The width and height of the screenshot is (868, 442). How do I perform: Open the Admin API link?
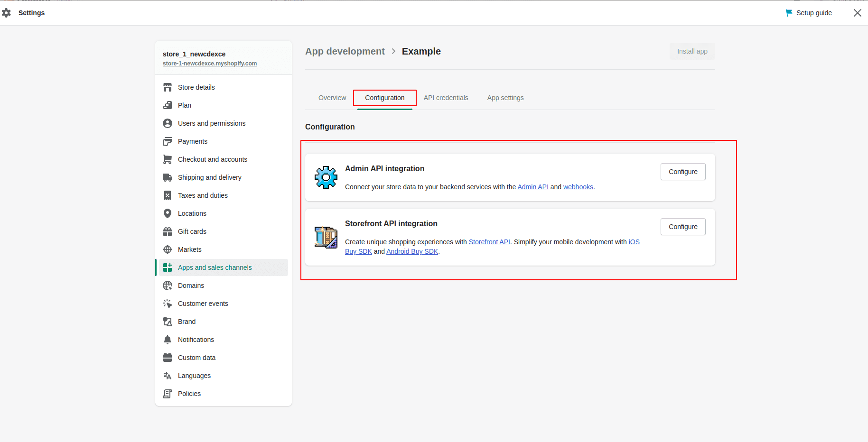(533, 187)
